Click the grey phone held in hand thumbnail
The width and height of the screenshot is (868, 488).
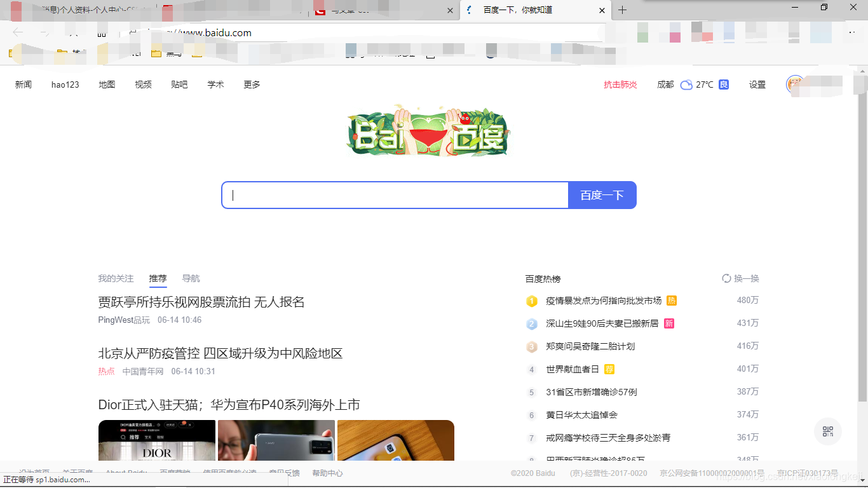[276, 440]
